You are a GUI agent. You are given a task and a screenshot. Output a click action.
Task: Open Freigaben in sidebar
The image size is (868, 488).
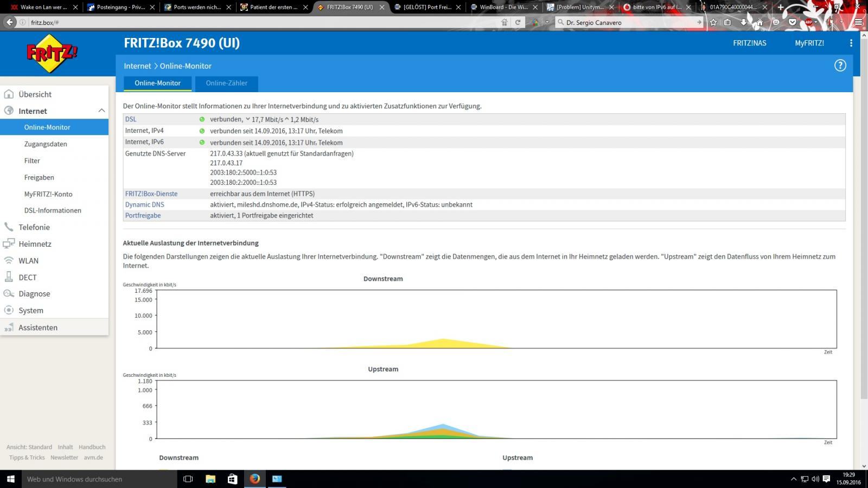tap(39, 177)
